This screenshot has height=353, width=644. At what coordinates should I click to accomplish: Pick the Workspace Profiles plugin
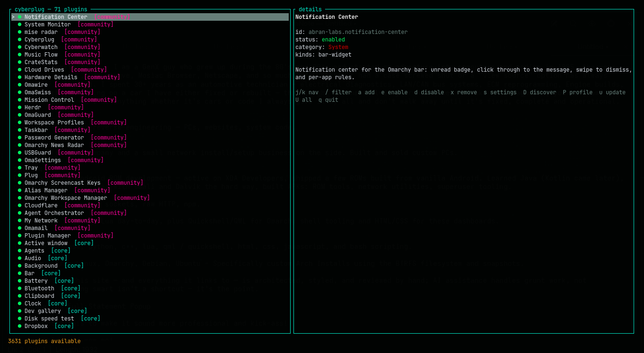150,123
